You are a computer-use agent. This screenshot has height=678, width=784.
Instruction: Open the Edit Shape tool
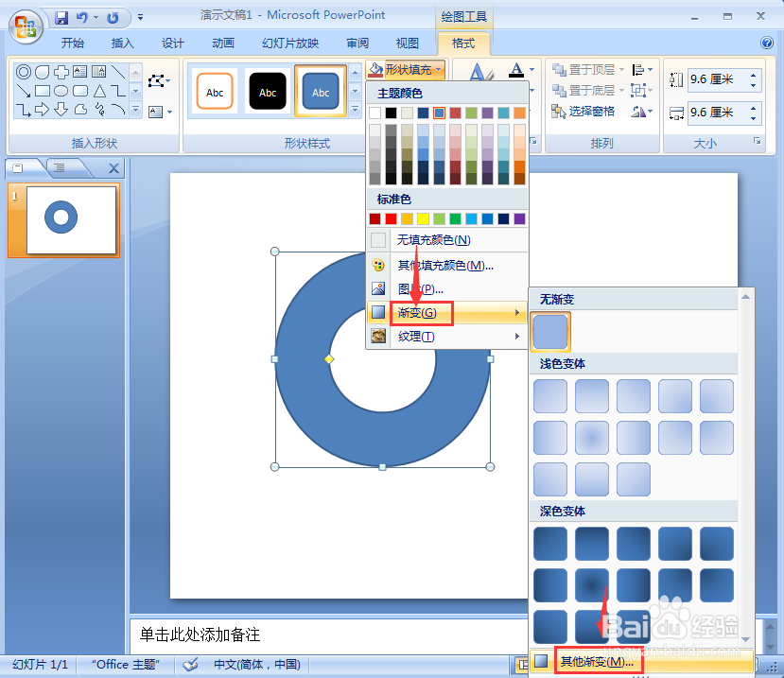tap(159, 81)
